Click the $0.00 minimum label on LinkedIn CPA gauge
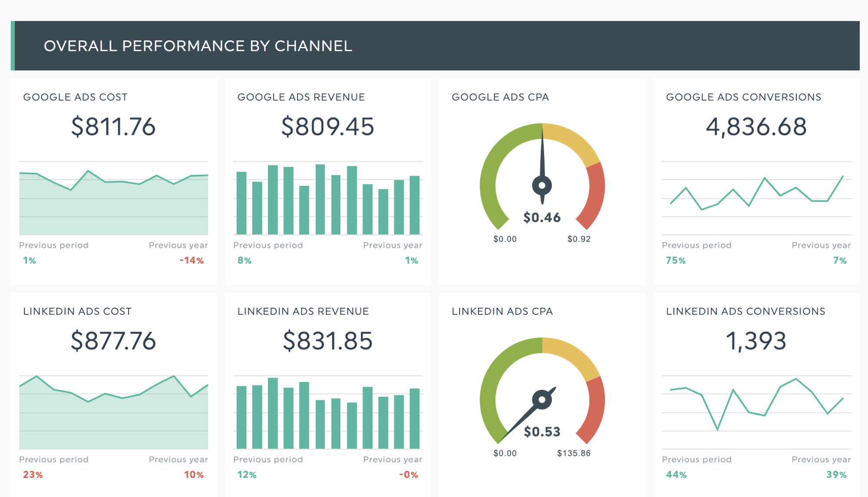The image size is (868, 497). coord(505,453)
